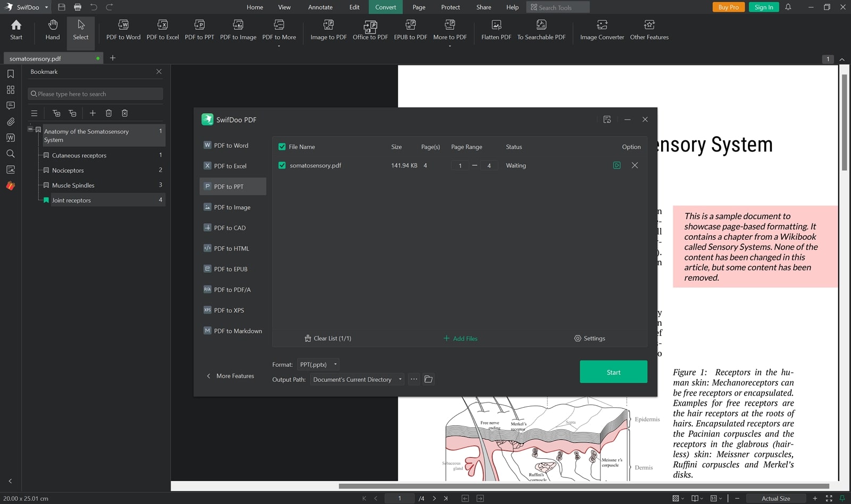Open Image Converter tool
Screen dimensions: 851x504
click(x=602, y=30)
